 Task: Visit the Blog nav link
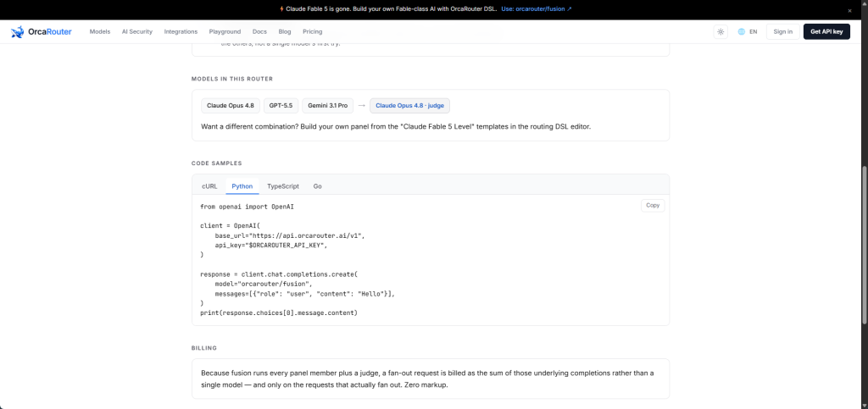click(x=285, y=31)
